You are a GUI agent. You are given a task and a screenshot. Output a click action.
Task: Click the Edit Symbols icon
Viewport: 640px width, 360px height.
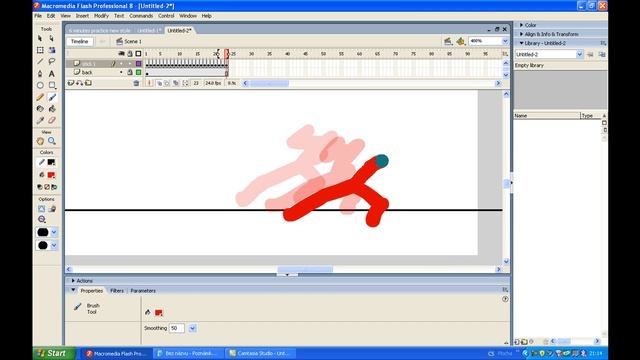tap(460, 41)
